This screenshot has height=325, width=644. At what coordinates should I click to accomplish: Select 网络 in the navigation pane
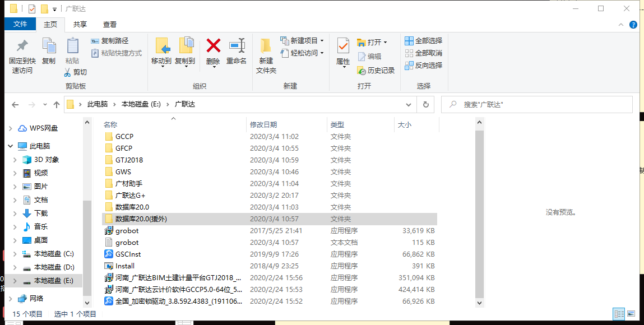(x=36, y=298)
